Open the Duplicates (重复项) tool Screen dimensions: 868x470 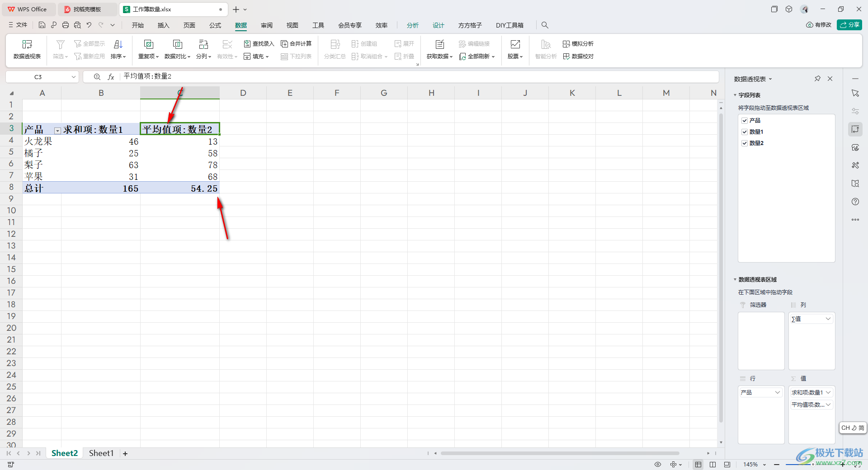(x=148, y=49)
